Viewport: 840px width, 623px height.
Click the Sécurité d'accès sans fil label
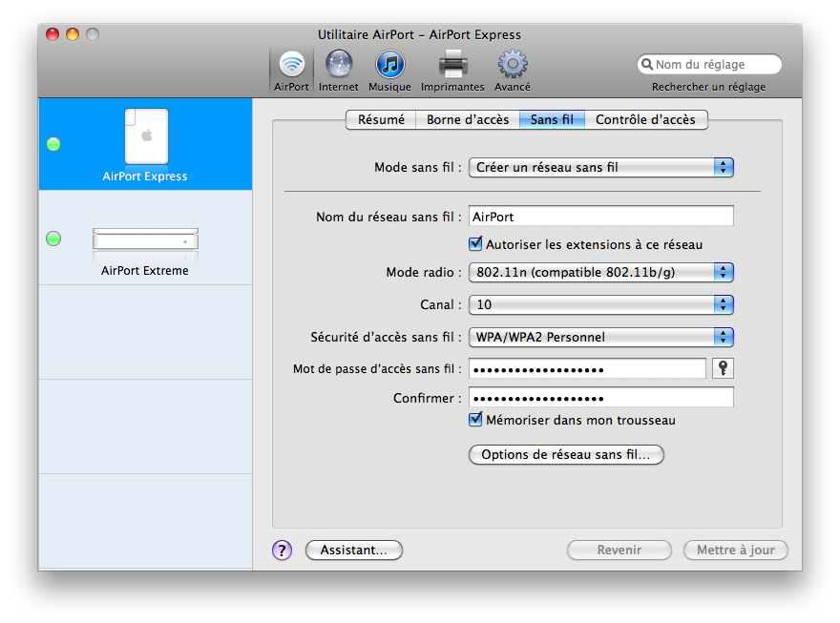386,337
